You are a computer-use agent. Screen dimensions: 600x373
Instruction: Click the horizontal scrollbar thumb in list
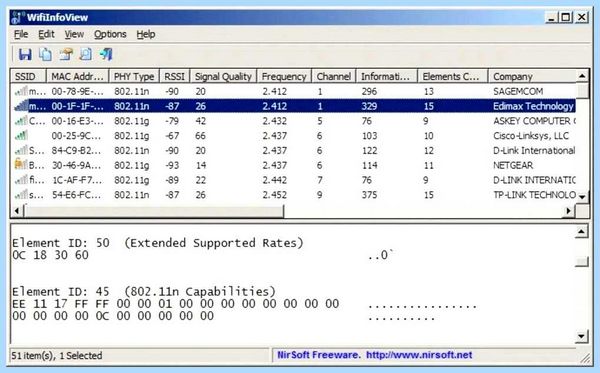154,211
